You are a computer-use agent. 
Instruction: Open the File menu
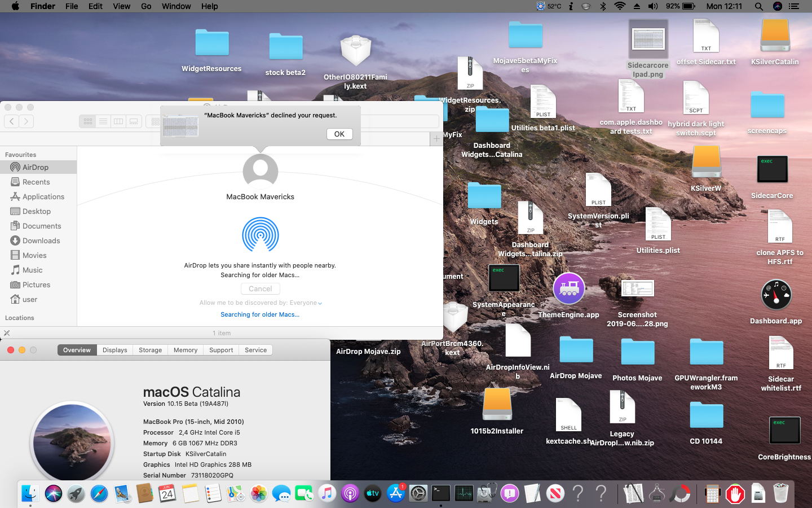(x=72, y=6)
